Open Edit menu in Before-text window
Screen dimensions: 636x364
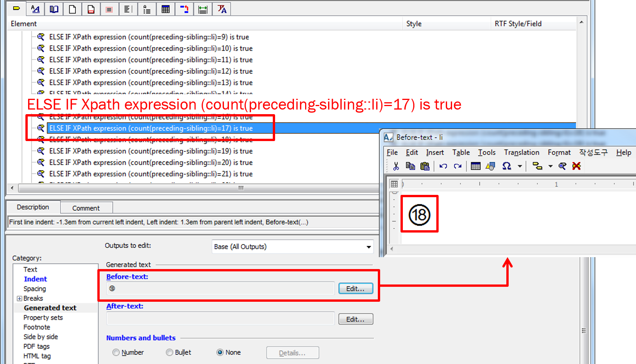pos(412,153)
